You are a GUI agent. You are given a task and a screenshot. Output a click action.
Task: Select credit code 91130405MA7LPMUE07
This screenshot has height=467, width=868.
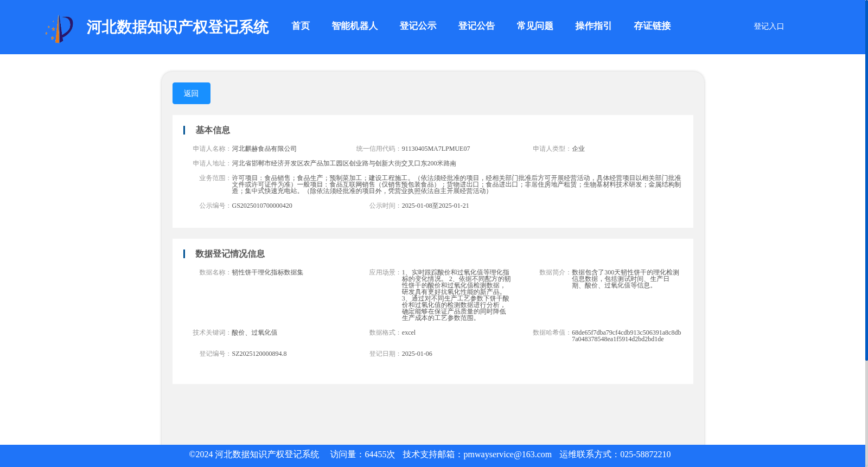(x=436, y=149)
